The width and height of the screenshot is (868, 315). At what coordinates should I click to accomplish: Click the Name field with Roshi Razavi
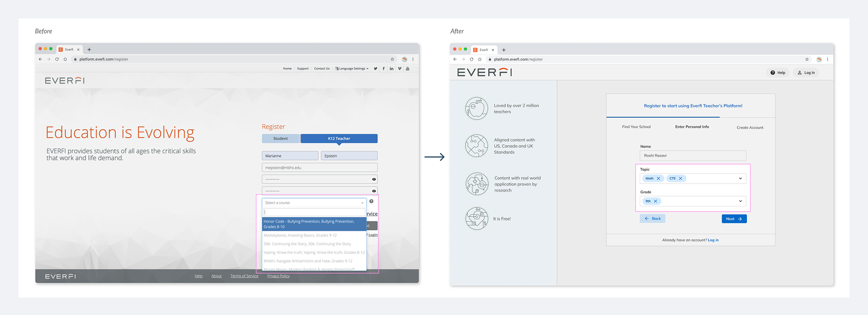pos(693,155)
